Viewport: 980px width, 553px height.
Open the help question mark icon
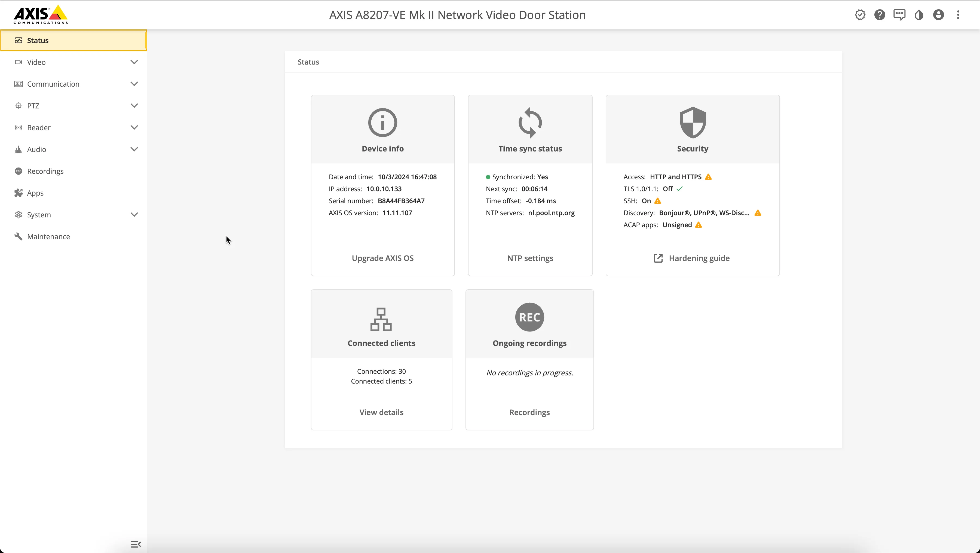[880, 15]
